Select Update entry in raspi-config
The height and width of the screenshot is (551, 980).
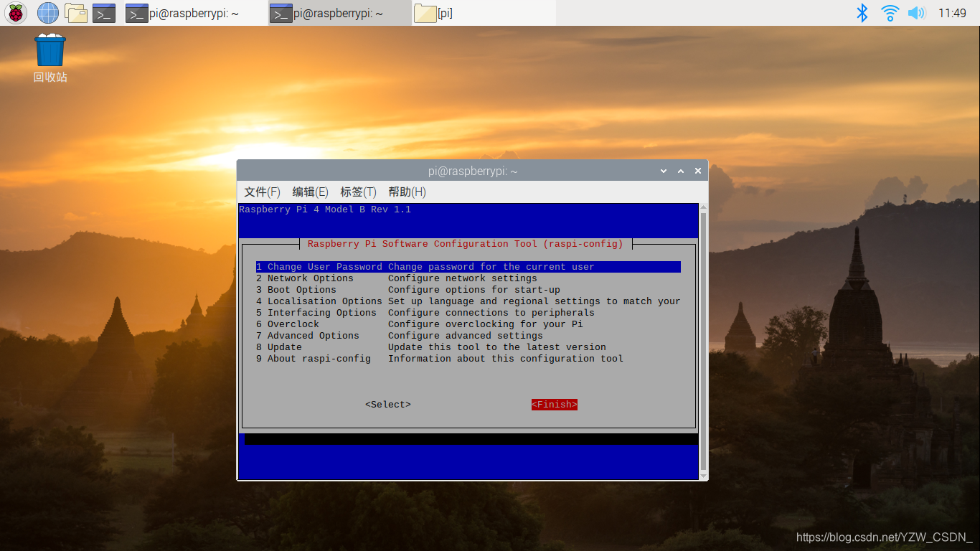pyautogui.click(x=468, y=347)
